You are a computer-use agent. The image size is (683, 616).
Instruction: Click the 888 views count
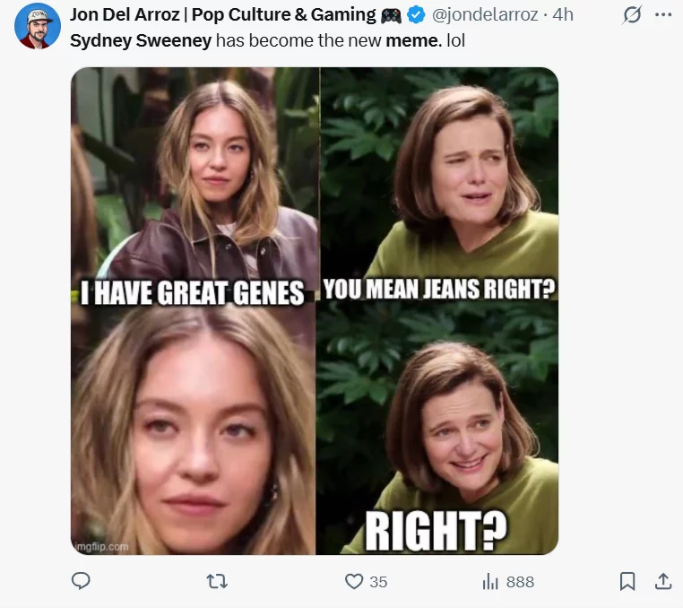pos(520,582)
